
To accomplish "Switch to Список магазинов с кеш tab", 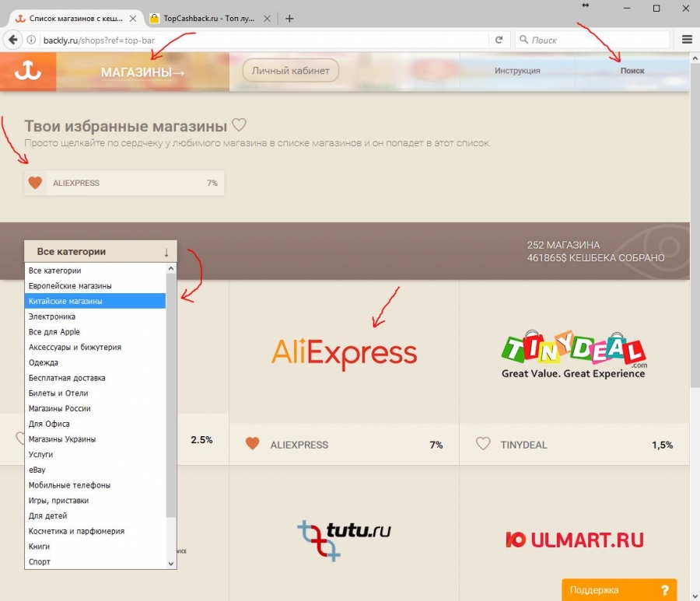I will [76, 19].
